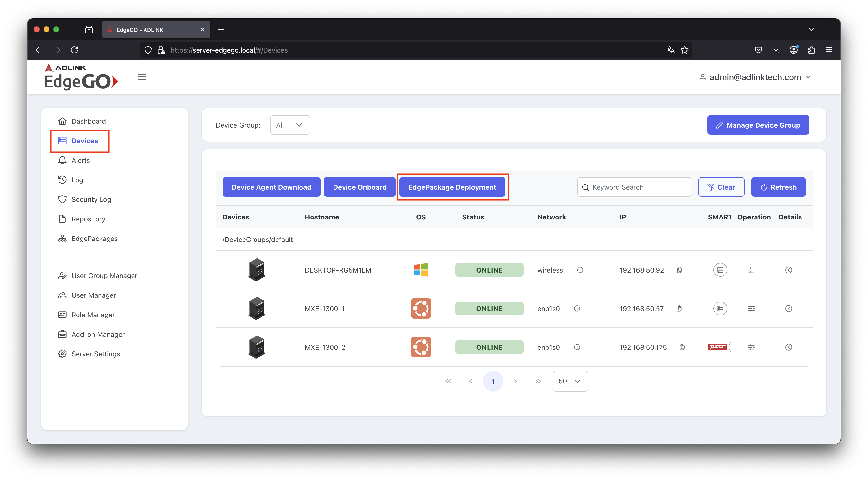The width and height of the screenshot is (868, 480).
Task: Expand the Device Group dropdown
Action: click(290, 125)
